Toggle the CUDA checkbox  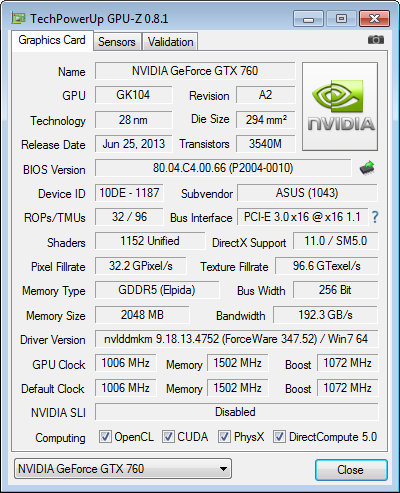point(168,437)
